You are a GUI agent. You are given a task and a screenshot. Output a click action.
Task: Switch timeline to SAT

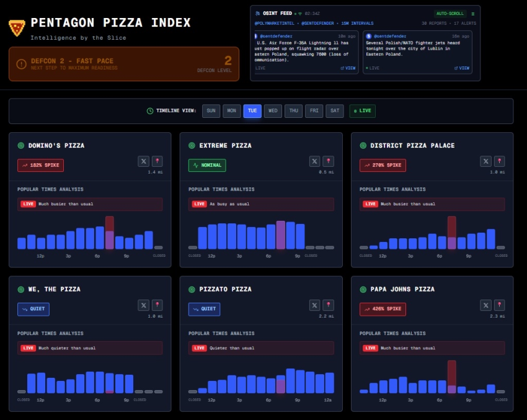[335, 111]
